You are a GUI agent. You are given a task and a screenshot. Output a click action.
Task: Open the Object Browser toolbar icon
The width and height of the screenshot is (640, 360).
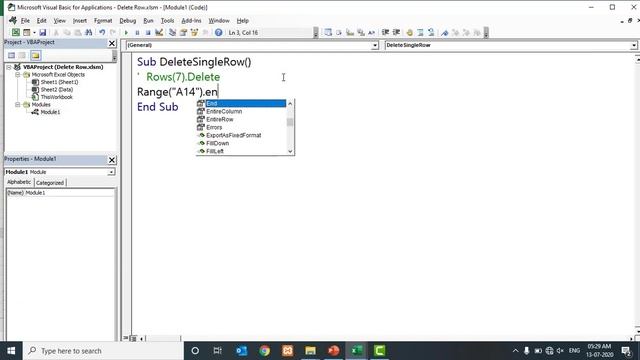click(x=194, y=32)
